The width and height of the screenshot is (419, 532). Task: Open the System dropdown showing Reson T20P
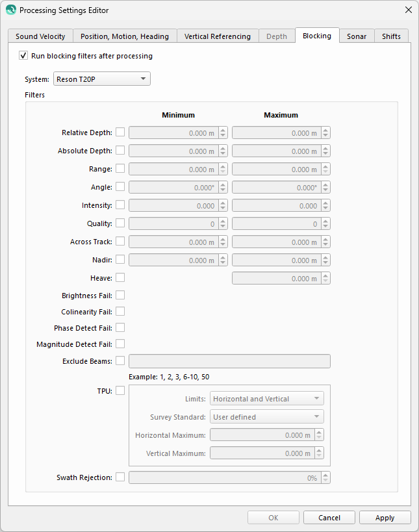point(101,79)
